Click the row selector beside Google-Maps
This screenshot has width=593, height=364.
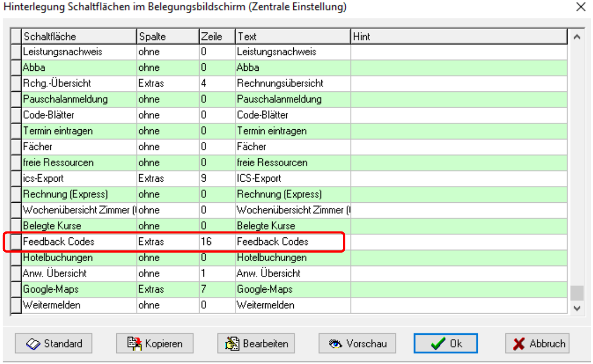tap(16, 289)
